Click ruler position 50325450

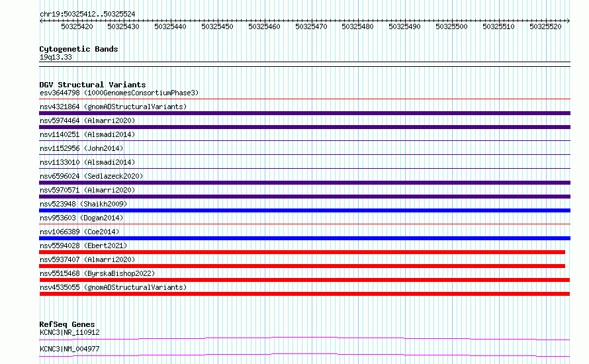click(217, 26)
